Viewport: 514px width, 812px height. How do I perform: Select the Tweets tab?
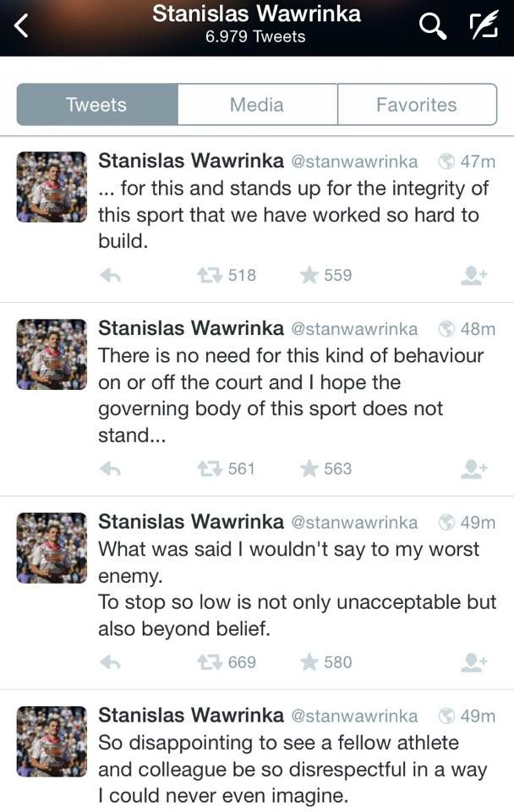point(96,105)
